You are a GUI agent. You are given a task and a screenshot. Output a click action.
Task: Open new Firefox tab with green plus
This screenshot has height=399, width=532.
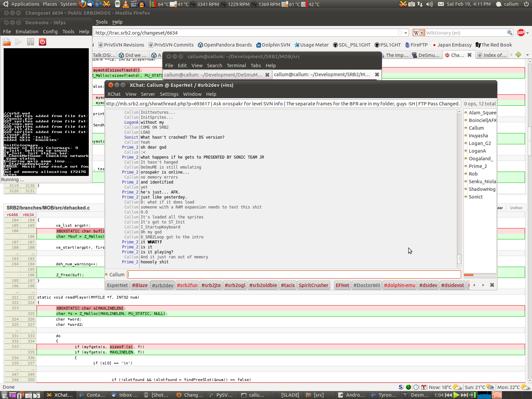pos(518,55)
